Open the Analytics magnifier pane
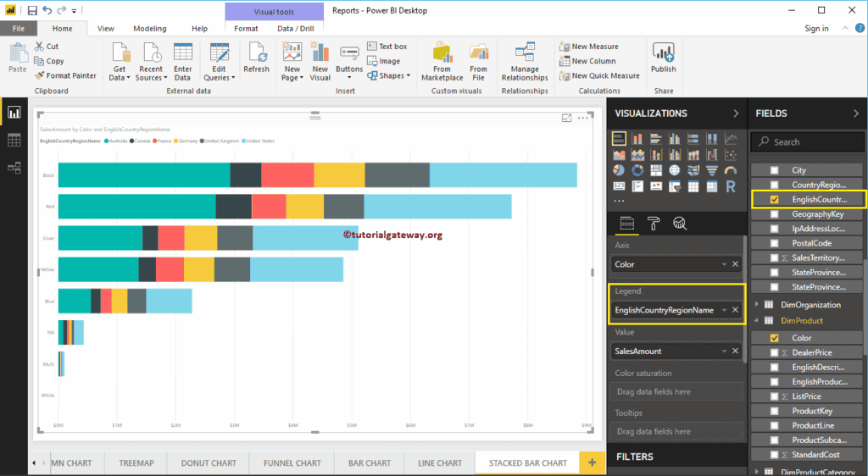The image size is (868, 476). point(680,224)
